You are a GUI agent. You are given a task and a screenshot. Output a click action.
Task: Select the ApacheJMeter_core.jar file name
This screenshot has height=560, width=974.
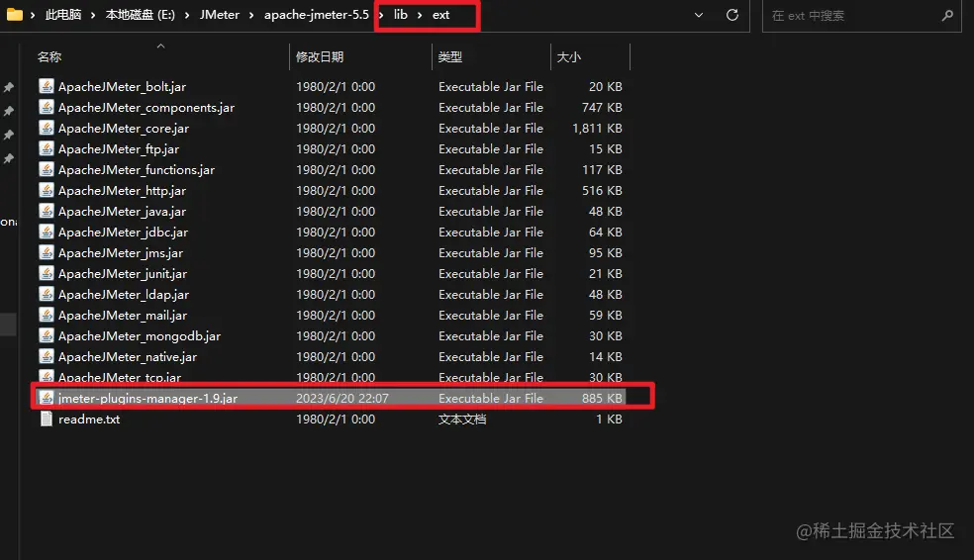click(x=124, y=128)
